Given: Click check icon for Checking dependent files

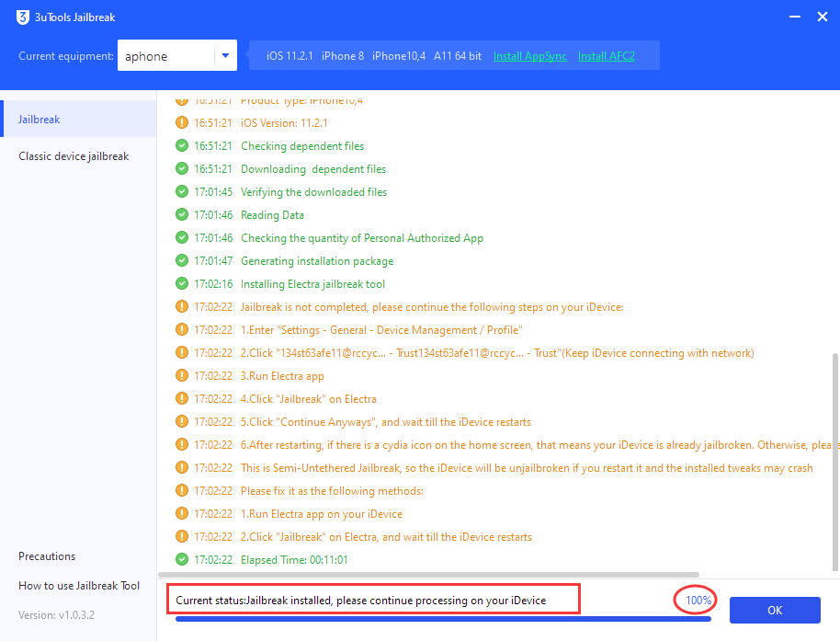Looking at the screenshot, I should click(182, 146).
